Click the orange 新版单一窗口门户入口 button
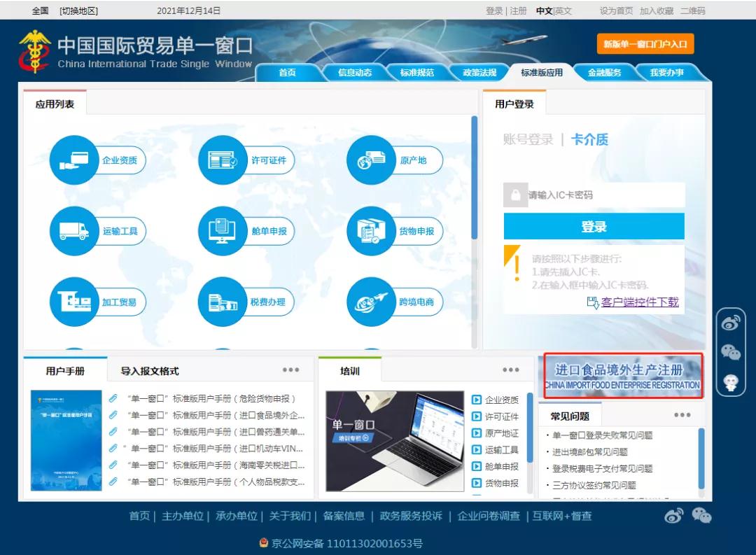 click(x=645, y=44)
